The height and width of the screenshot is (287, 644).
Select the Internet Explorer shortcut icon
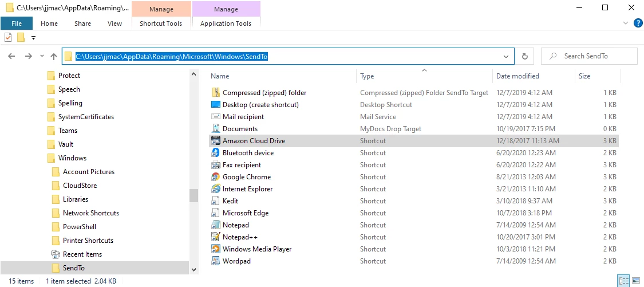pyautogui.click(x=216, y=188)
